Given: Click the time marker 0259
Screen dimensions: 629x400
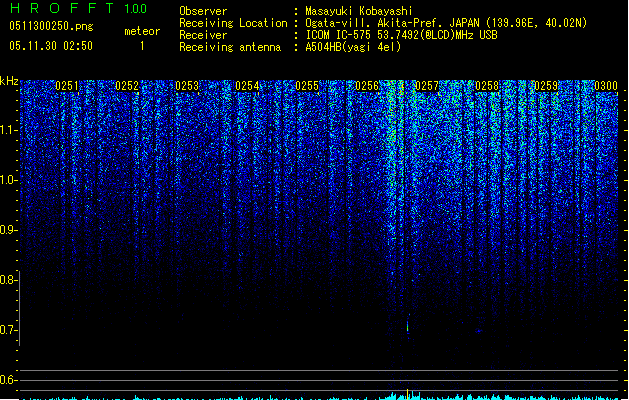Looking at the screenshot, I should pyautogui.click(x=546, y=86).
